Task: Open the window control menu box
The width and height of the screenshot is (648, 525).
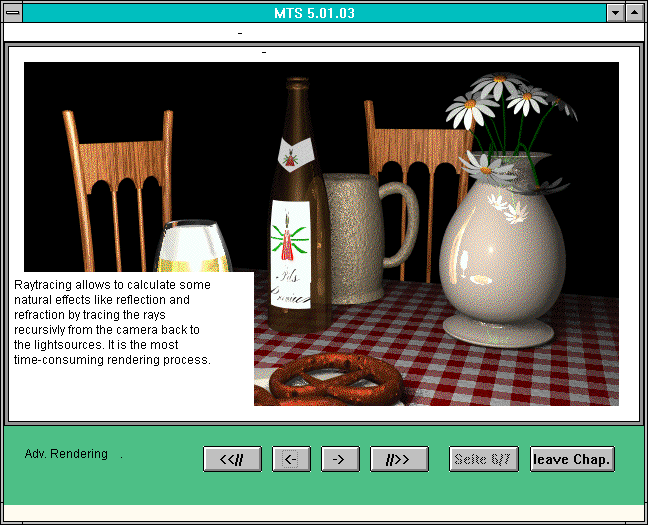Action: pos(12,13)
